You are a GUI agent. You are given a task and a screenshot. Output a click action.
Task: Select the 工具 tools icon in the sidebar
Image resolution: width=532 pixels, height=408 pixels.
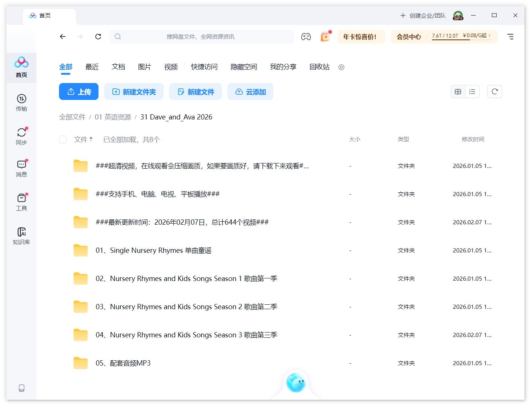tap(21, 201)
